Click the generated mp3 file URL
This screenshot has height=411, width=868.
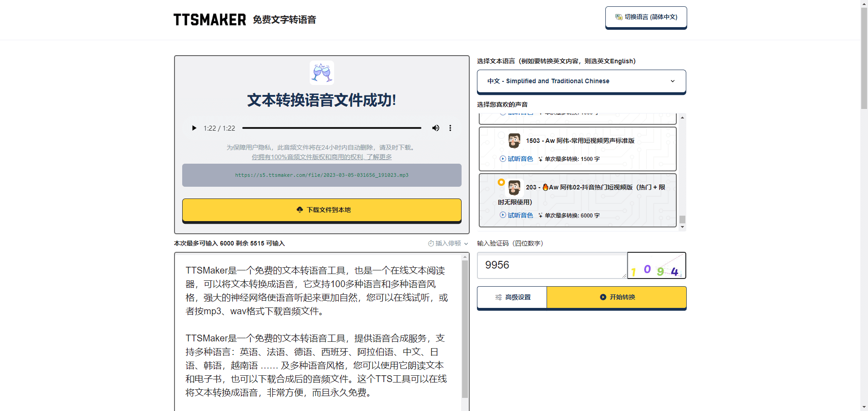[322, 175]
